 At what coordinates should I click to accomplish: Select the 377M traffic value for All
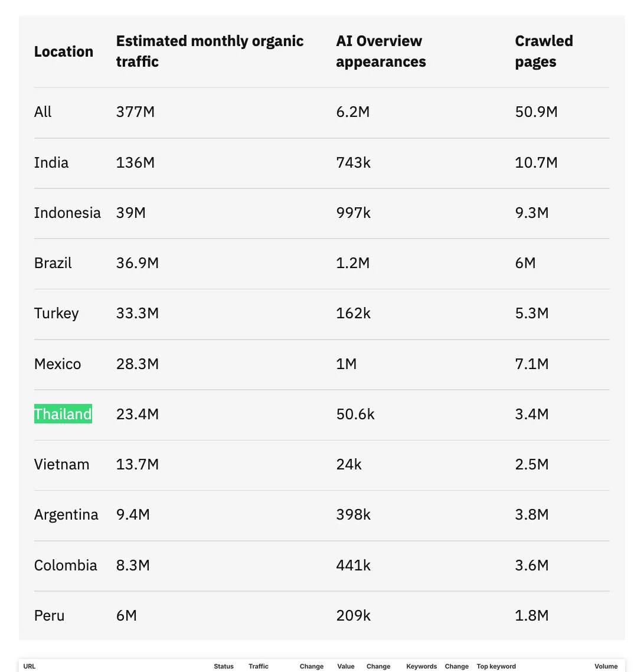click(x=135, y=112)
